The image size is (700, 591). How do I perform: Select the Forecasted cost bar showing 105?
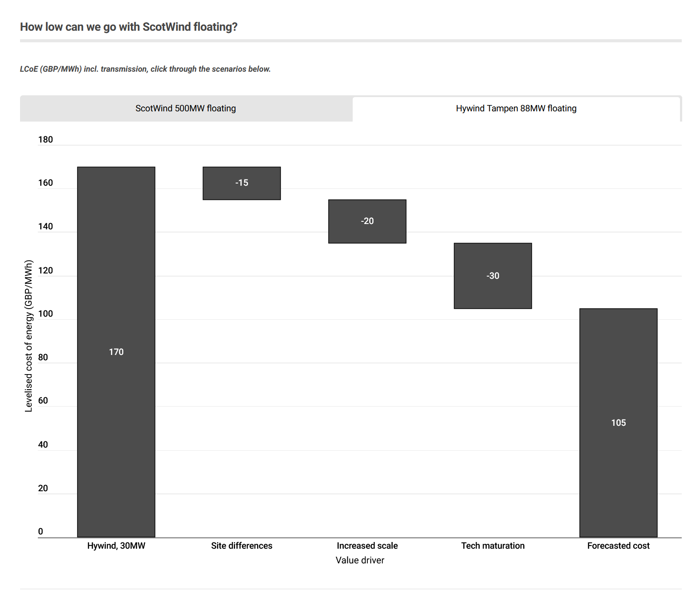click(x=619, y=423)
